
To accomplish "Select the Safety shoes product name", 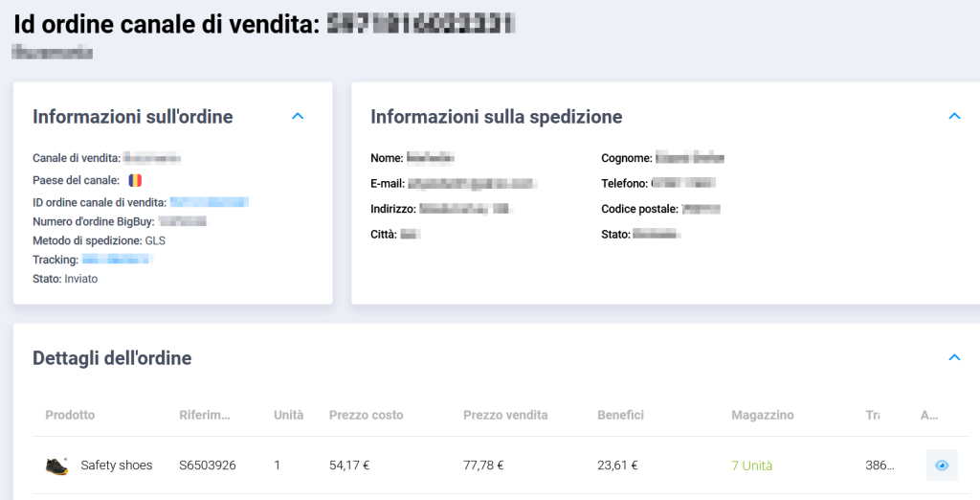I will tap(116, 466).
